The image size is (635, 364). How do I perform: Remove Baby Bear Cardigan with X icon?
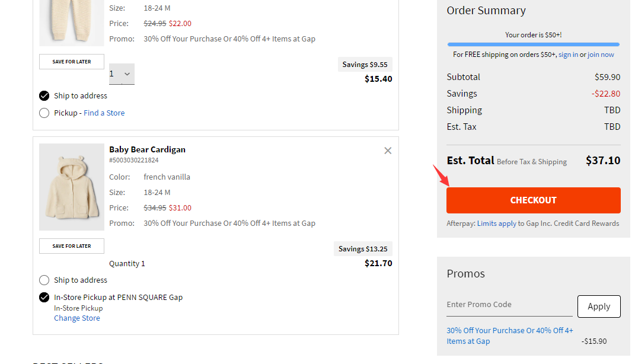[x=388, y=151]
